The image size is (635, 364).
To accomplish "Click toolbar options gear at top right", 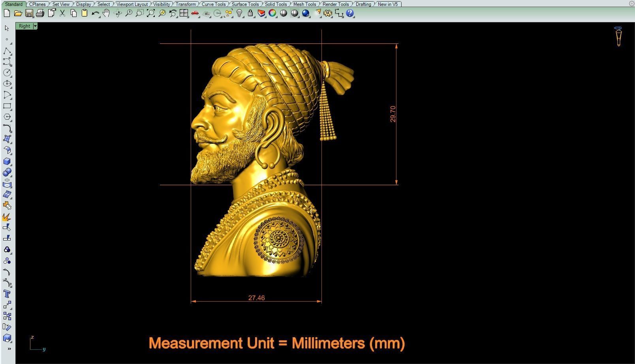I will pos(631,3).
